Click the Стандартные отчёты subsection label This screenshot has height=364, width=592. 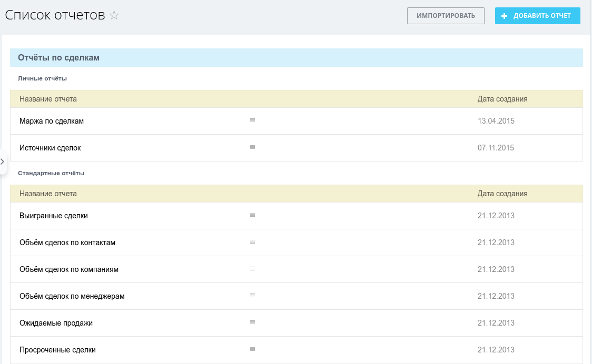click(x=51, y=173)
